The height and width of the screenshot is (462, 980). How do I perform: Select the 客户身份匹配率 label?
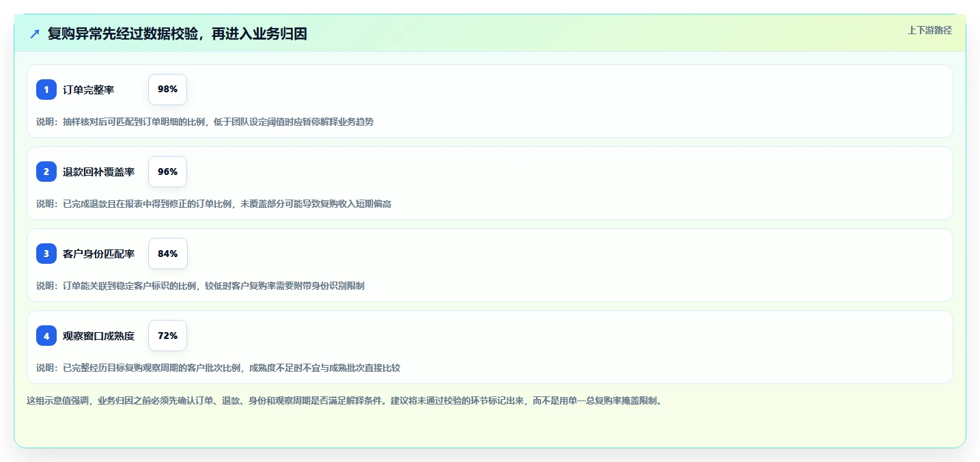[98, 254]
